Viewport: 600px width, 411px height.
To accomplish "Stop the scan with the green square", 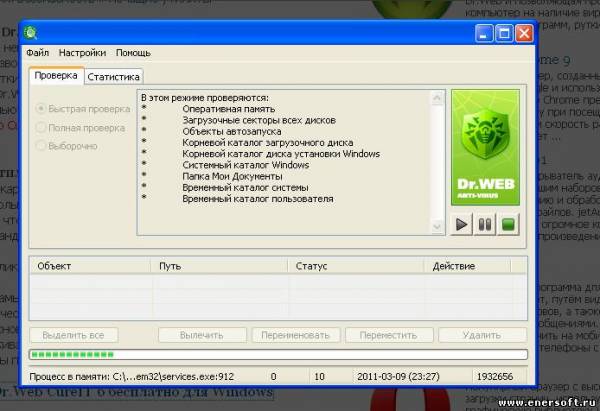I will point(508,225).
